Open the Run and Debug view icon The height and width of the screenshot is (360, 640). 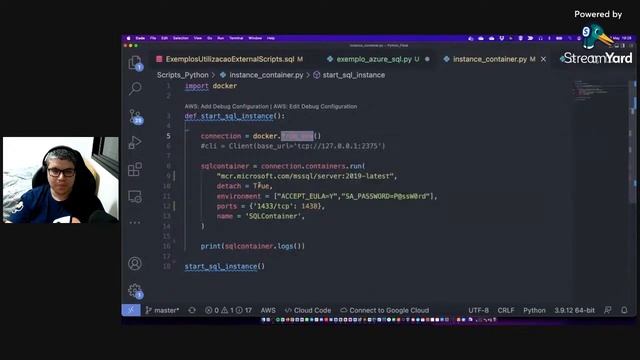click(135, 142)
